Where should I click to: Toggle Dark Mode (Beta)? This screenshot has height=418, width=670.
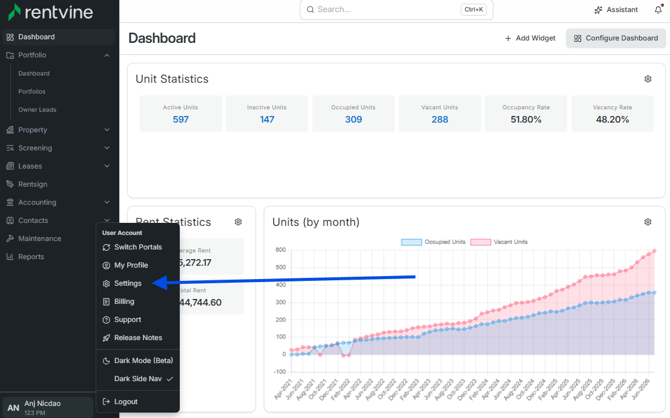click(x=138, y=361)
